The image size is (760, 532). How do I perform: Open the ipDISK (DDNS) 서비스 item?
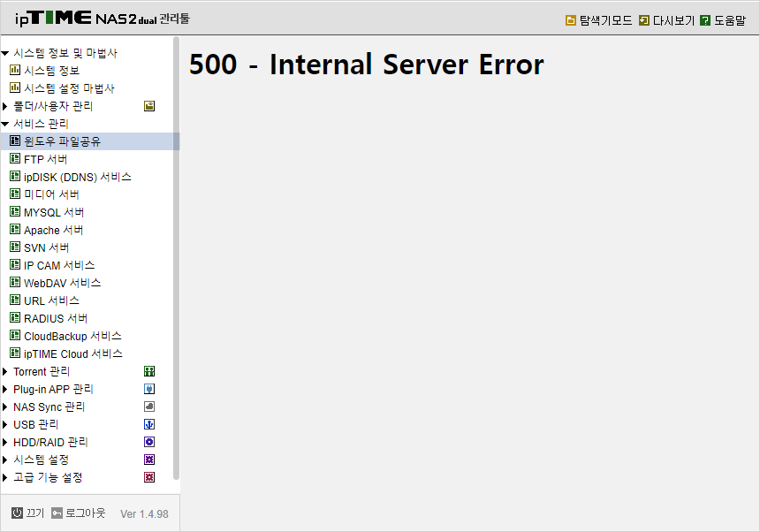(71, 177)
